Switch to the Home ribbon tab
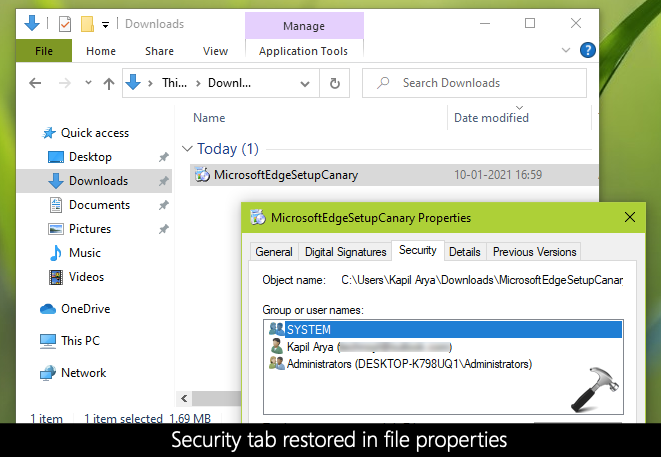 (101, 51)
